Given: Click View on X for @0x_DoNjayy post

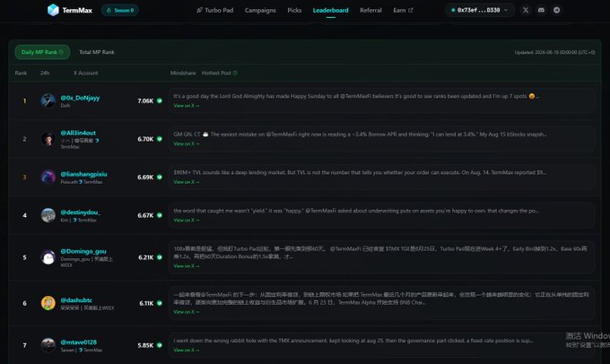Looking at the screenshot, I should 187,106.
